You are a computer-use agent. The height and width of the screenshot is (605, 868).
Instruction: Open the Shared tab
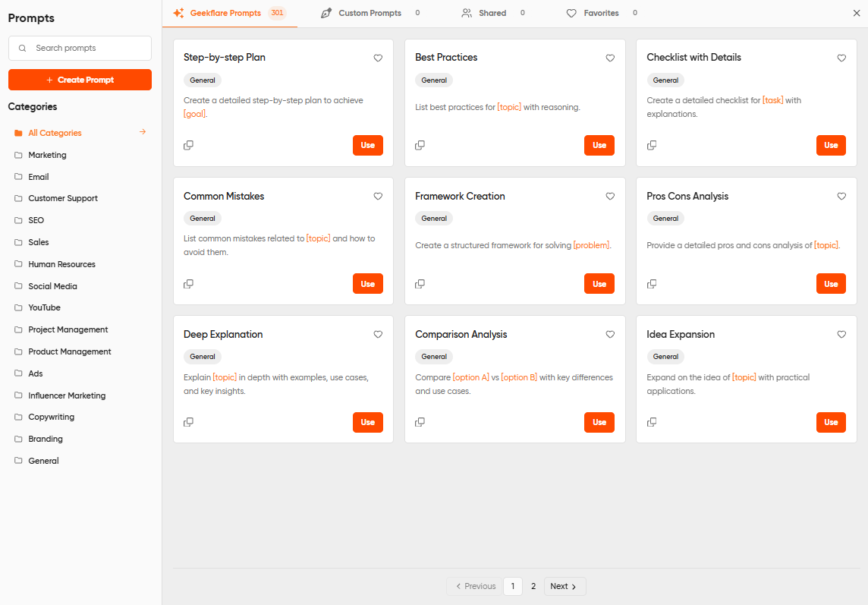(492, 13)
